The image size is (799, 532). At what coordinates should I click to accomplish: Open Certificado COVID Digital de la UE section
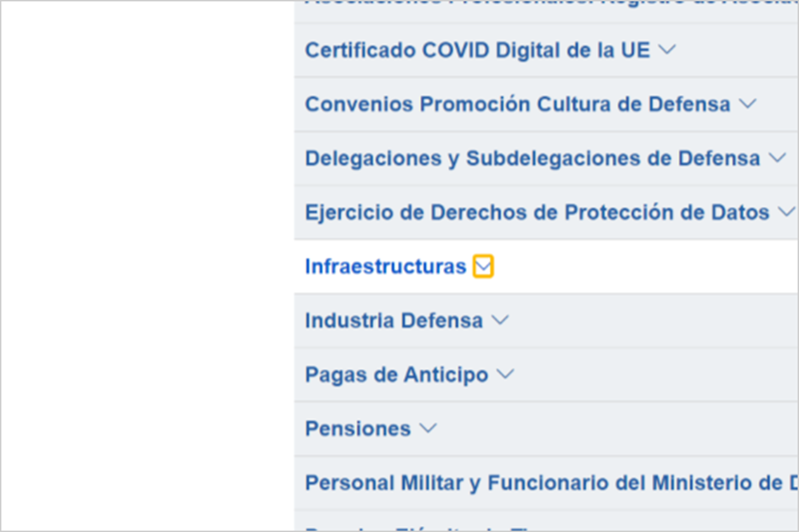[x=478, y=50]
